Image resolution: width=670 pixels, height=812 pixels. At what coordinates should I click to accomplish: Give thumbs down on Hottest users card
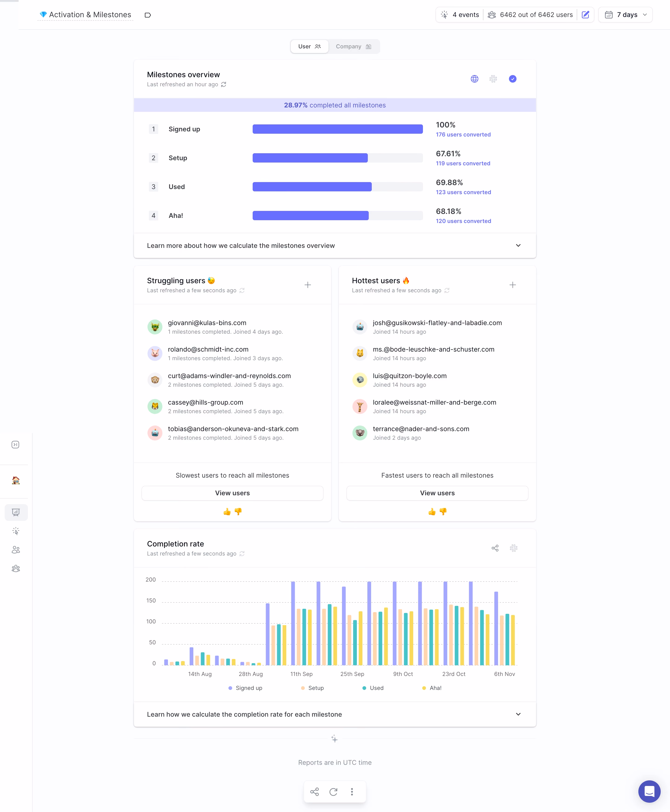click(443, 512)
